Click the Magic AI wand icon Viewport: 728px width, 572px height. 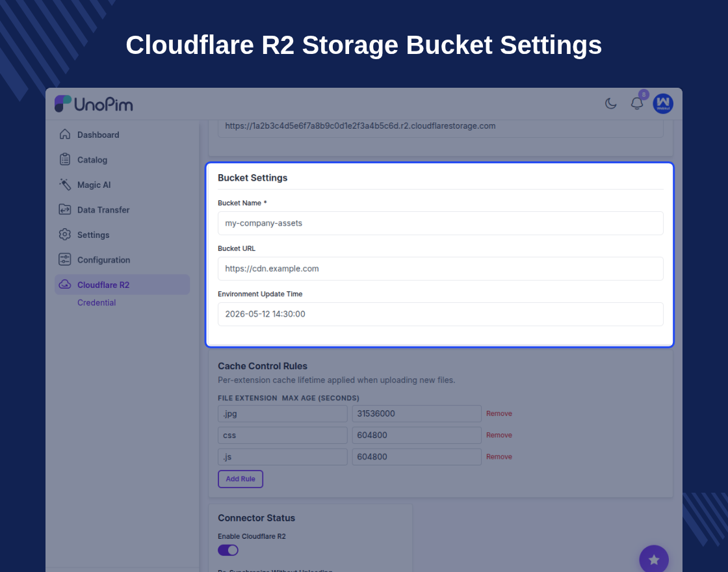pyautogui.click(x=65, y=185)
